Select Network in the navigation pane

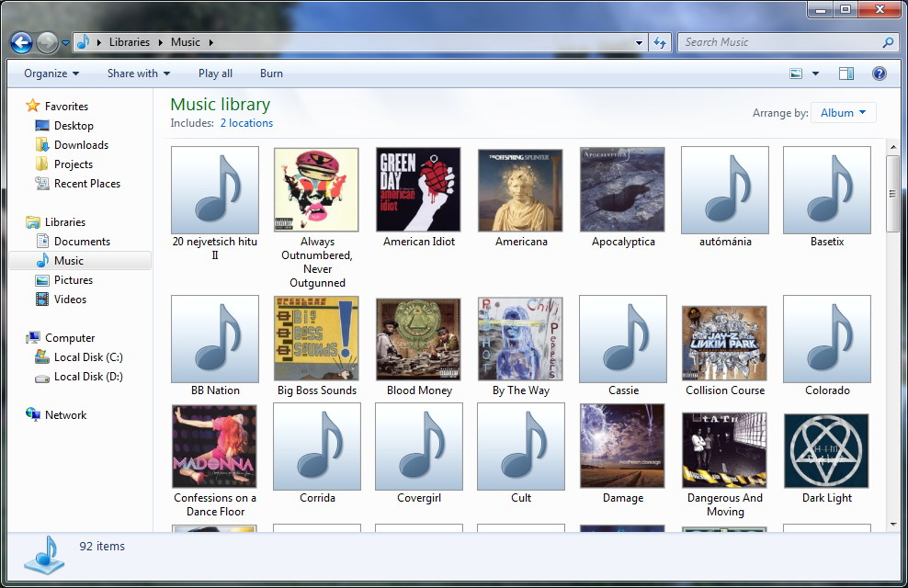[x=56, y=415]
